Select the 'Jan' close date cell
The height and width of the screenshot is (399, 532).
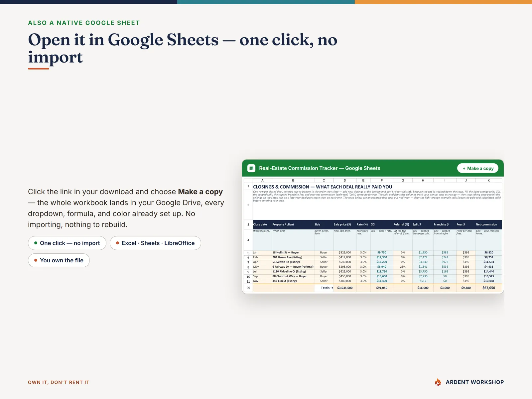click(x=262, y=253)
